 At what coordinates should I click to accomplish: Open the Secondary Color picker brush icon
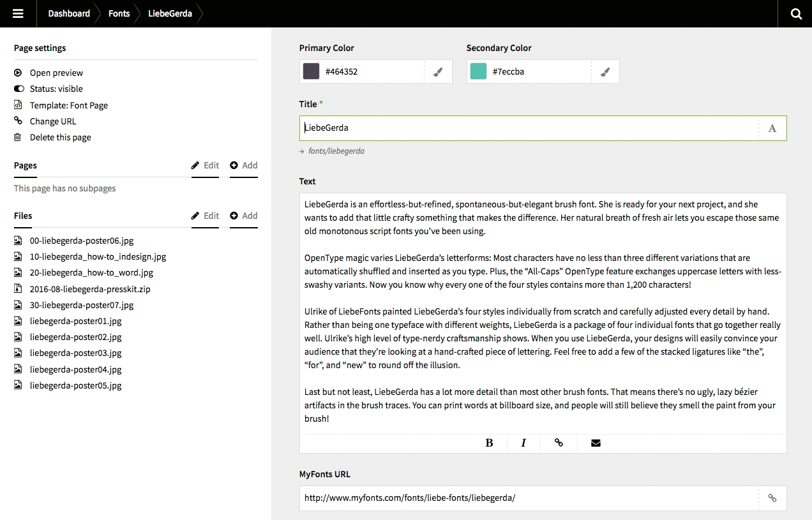tap(605, 72)
